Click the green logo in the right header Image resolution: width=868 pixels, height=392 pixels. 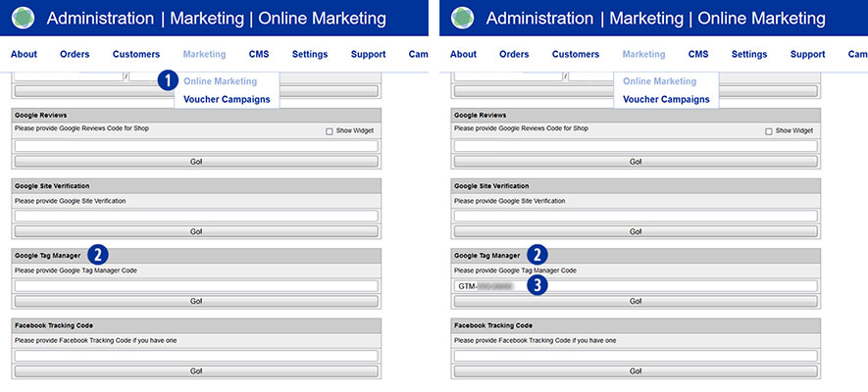pyautogui.click(x=462, y=19)
